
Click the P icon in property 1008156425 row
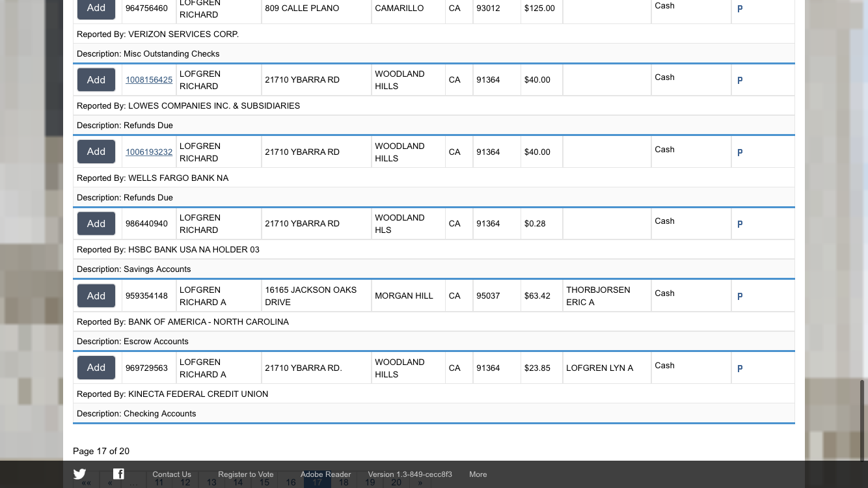point(740,81)
